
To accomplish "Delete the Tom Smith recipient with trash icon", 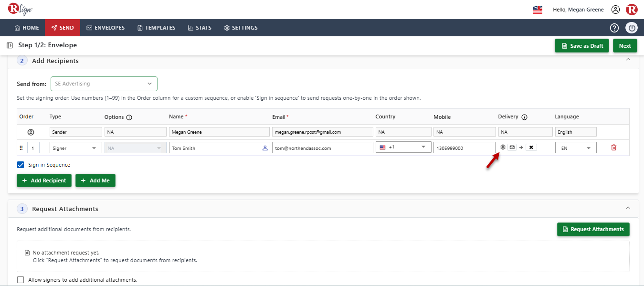I will tap(613, 148).
